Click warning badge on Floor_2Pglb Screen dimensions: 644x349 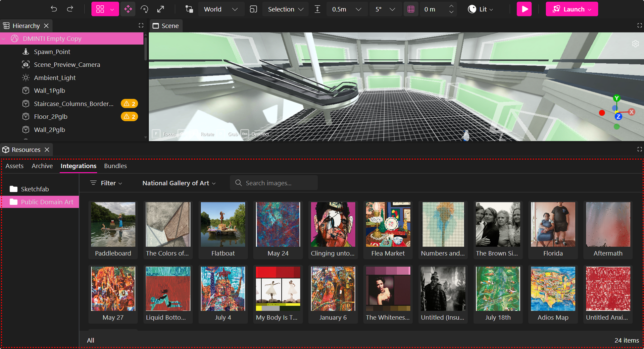[x=129, y=117]
